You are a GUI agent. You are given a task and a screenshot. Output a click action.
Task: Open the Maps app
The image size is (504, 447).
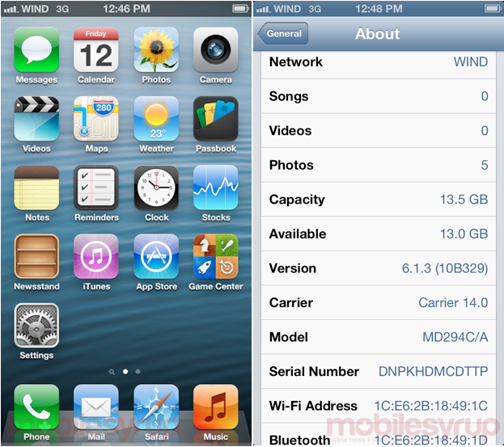(x=96, y=119)
